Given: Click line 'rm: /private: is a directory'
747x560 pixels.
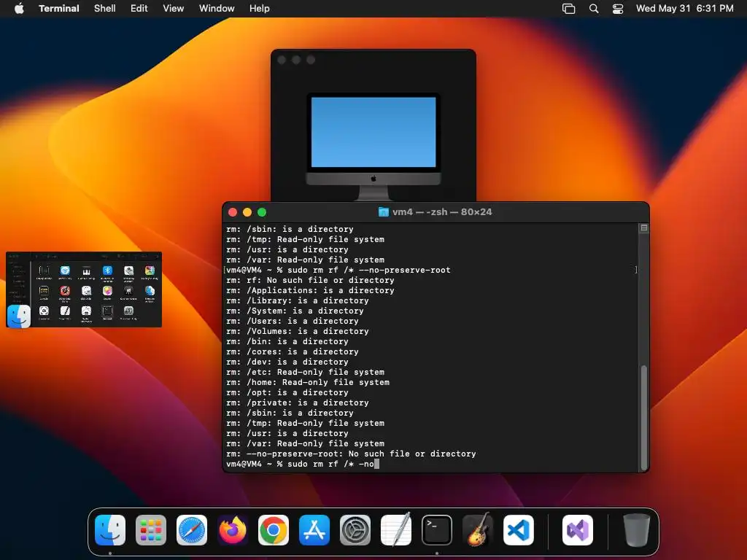Looking at the screenshot, I should 298,402.
